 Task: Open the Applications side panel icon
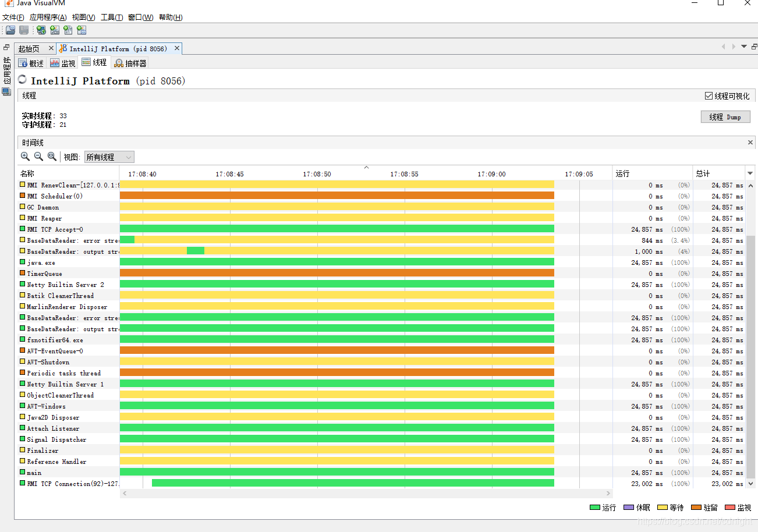point(6,92)
